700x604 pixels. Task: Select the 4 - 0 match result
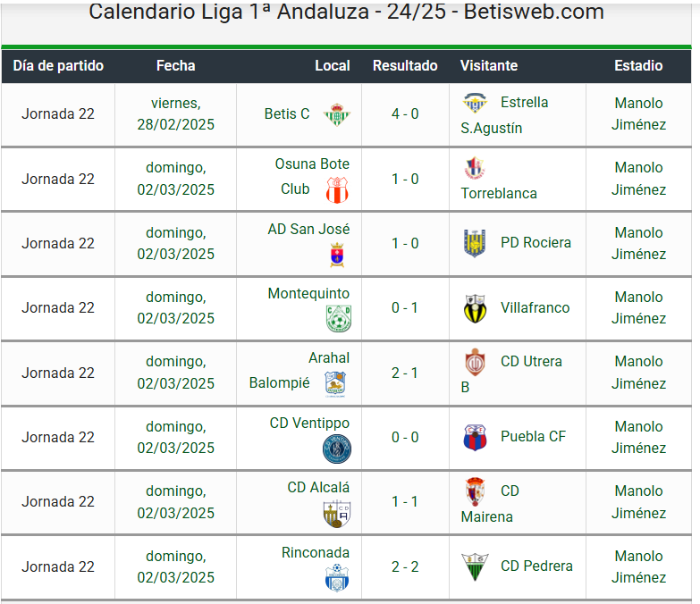click(405, 113)
